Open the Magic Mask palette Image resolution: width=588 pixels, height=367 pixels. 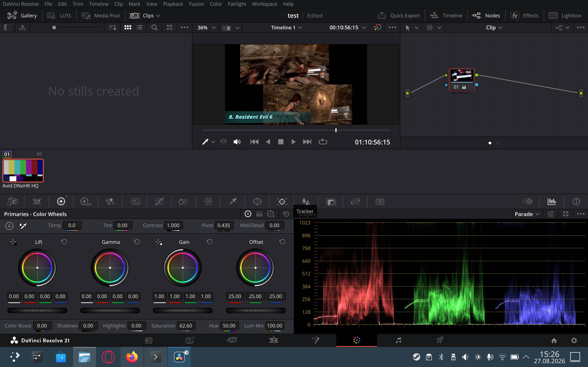[x=331, y=202]
